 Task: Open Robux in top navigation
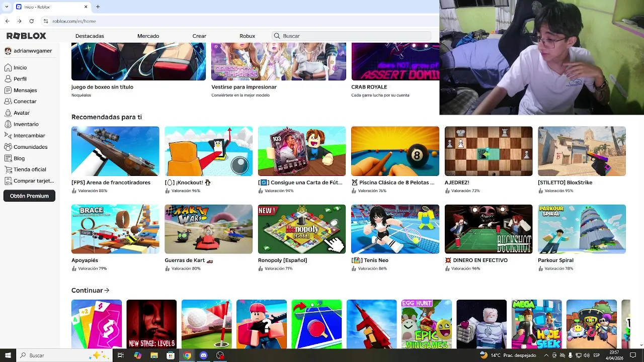(247, 36)
